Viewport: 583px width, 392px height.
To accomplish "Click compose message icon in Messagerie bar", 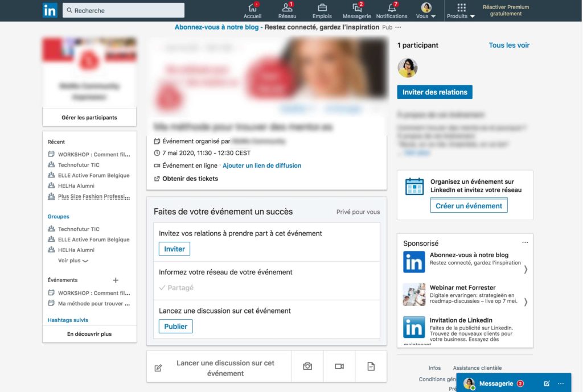I will 547,383.
